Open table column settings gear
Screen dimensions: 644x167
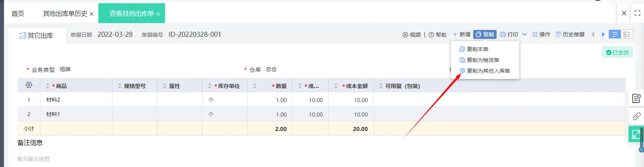(29, 85)
